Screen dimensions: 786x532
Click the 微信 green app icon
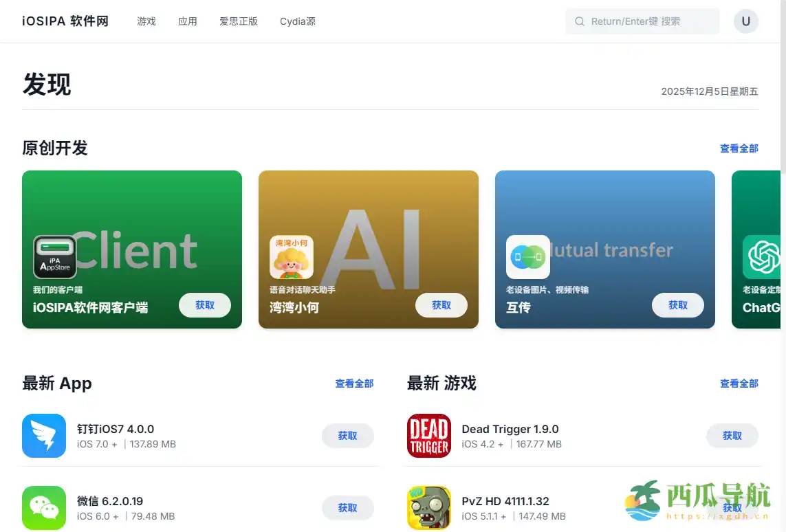44,507
